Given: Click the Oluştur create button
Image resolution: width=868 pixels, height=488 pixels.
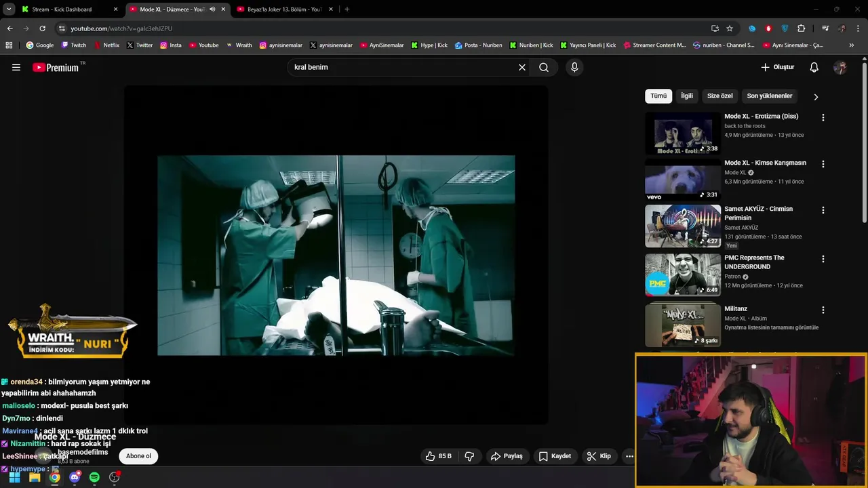Looking at the screenshot, I should coord(777,67).
